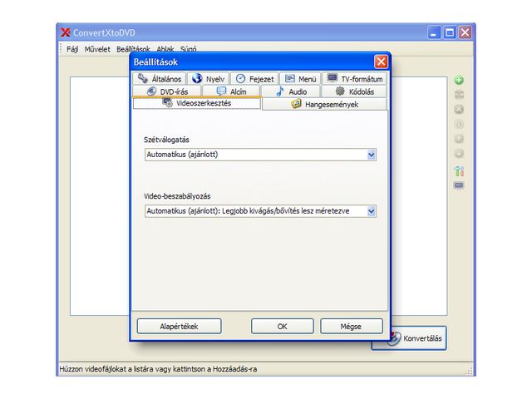Click the main window resize grip in status bar
Image resolution: width=532 pixels, height=399 pixels.
pos(469,372)
